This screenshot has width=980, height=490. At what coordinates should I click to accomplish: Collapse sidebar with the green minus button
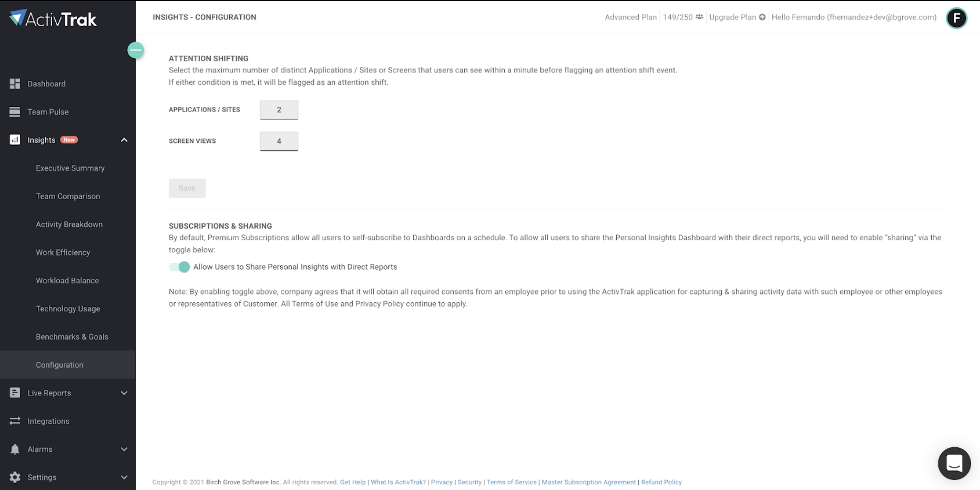coord(136,50)
